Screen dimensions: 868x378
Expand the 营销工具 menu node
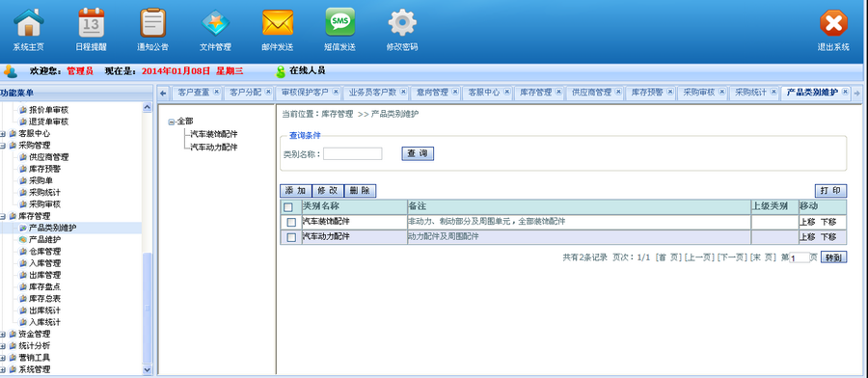point(3,358)
